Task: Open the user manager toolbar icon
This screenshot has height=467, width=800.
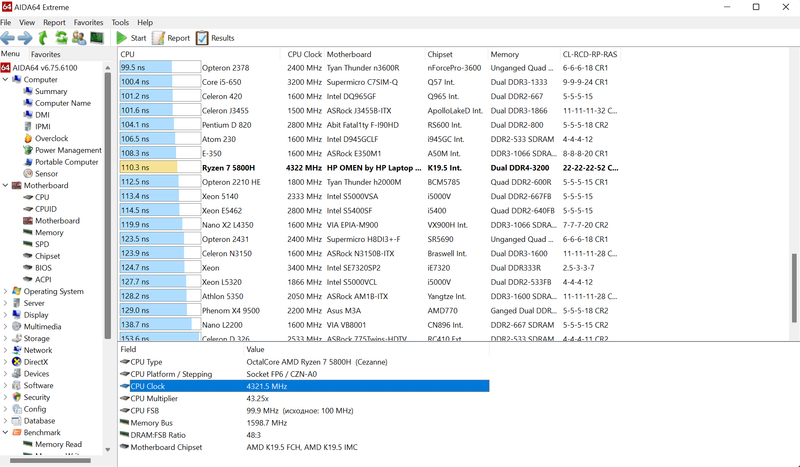Action: (x=79, y=38)
